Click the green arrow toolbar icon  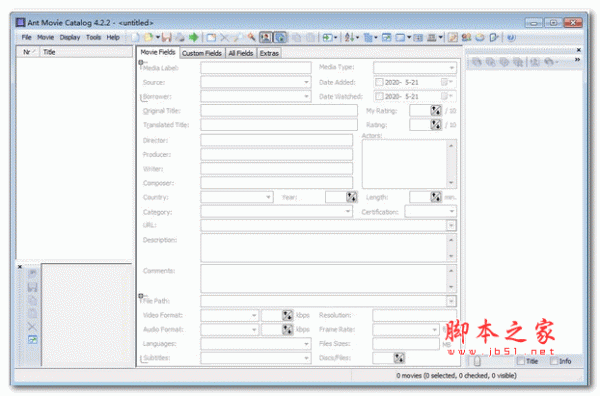click(x=194, y=37)
